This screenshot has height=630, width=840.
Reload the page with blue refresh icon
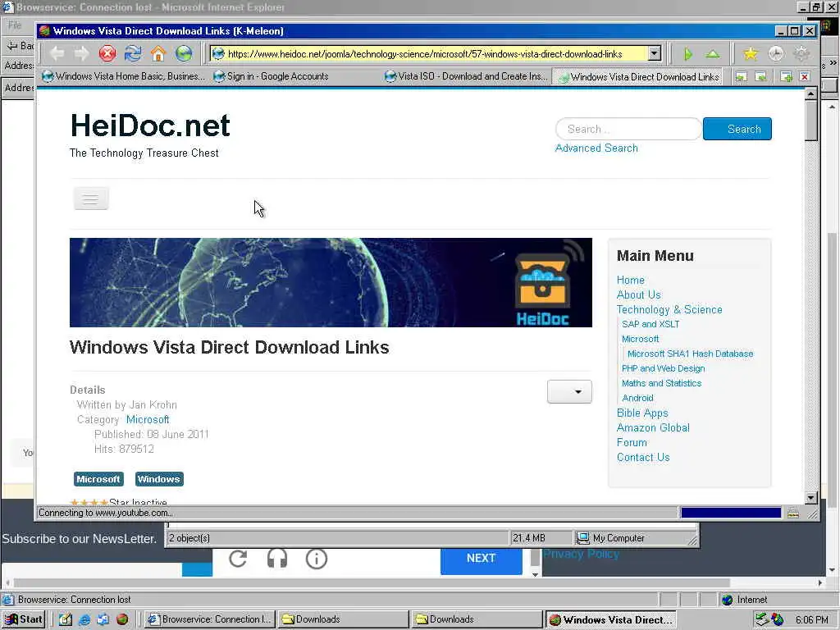coord(133,53)
